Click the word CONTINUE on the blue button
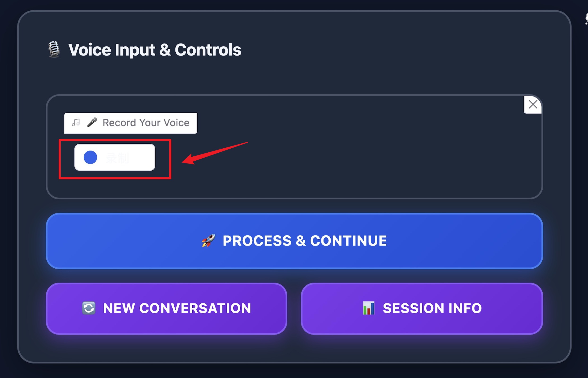 tap(348, 241)
